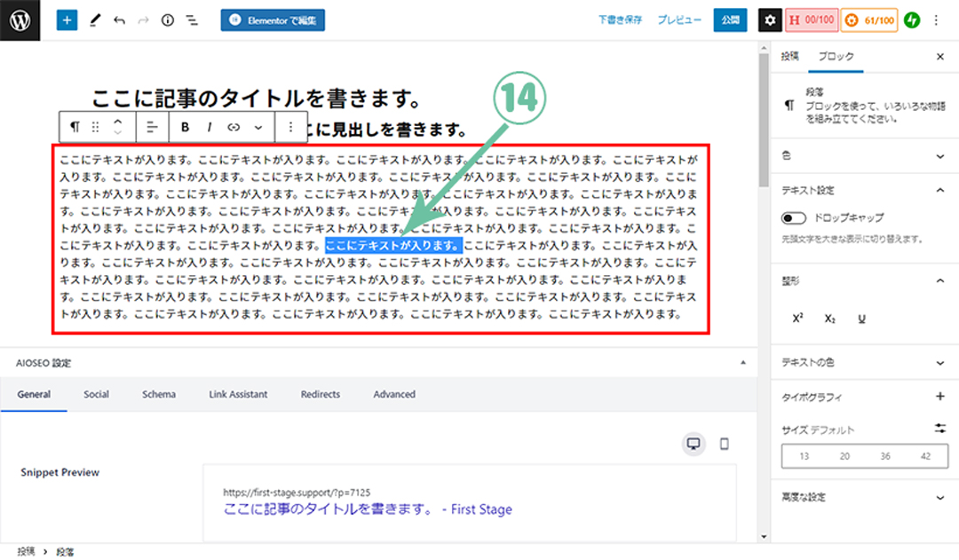Switch to the 投稿 sidebar tab

point(789,57)
